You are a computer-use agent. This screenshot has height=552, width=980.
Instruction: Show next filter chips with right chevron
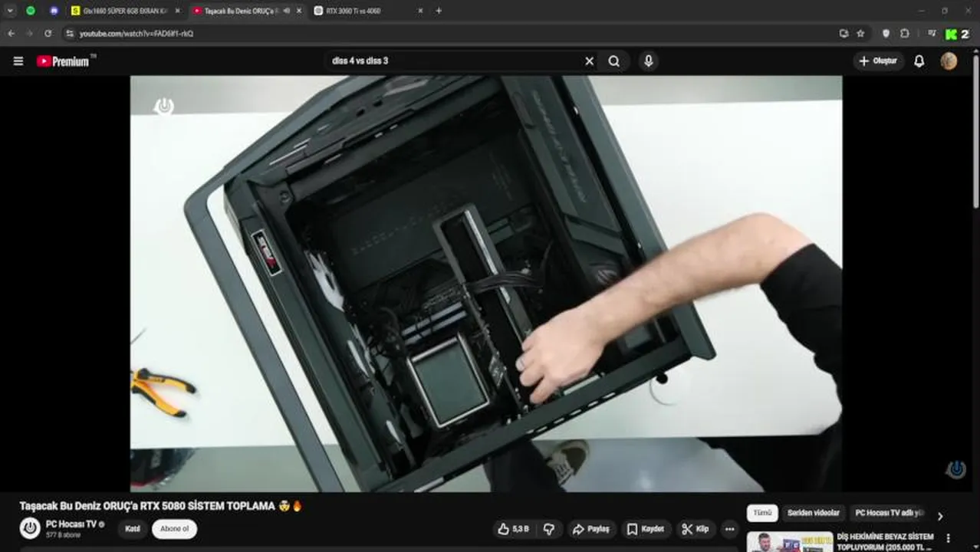pos(940,516)
